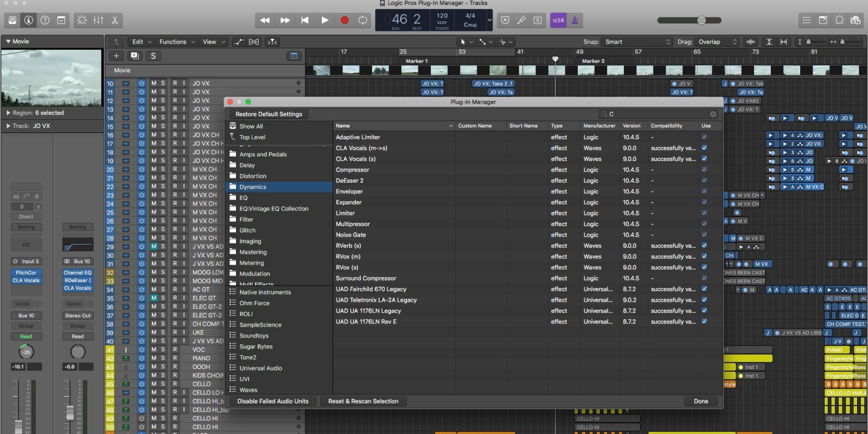
Task: Click Done in Plug-In Manager
Action: tap(700, 401)
